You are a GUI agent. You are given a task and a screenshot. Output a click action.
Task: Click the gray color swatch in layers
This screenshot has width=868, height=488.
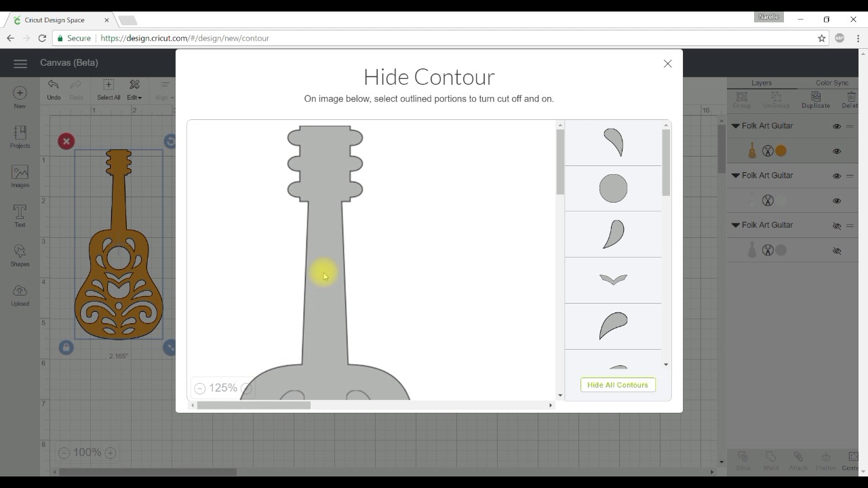(781, 251)
